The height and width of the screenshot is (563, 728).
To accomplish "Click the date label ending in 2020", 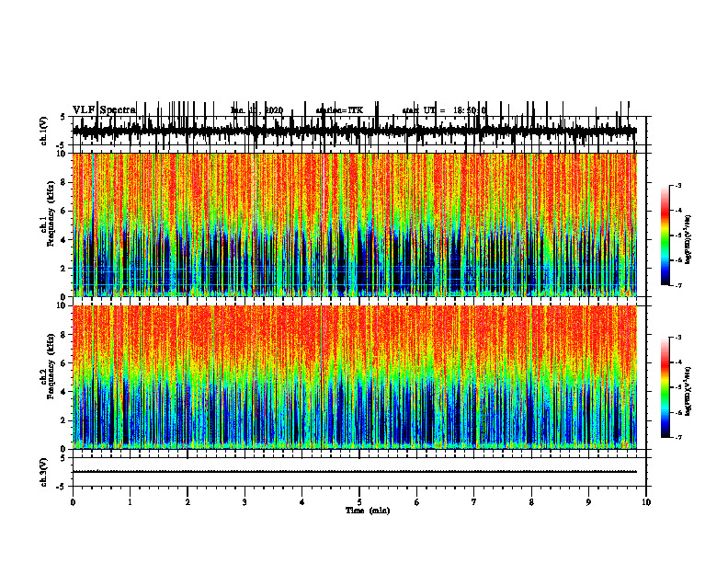I will (256, 110).
